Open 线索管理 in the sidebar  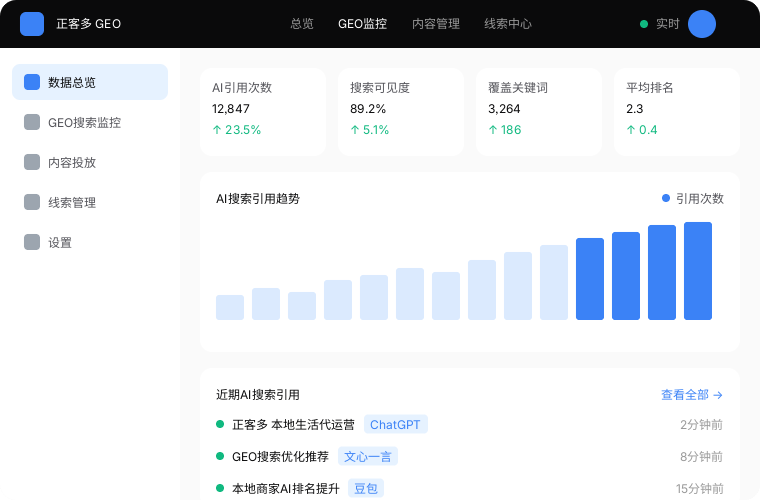pyautogui.click(x=90, y=202)
